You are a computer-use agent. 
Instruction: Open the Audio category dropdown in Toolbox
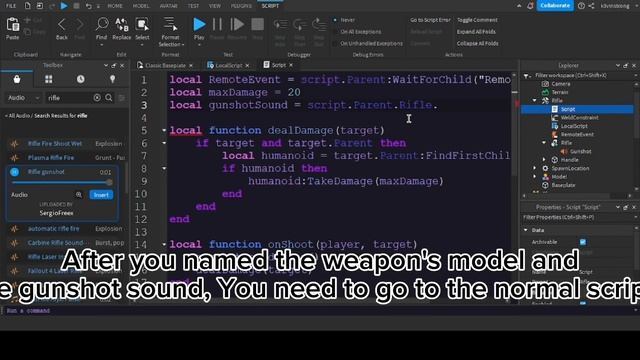click(24, 98)
